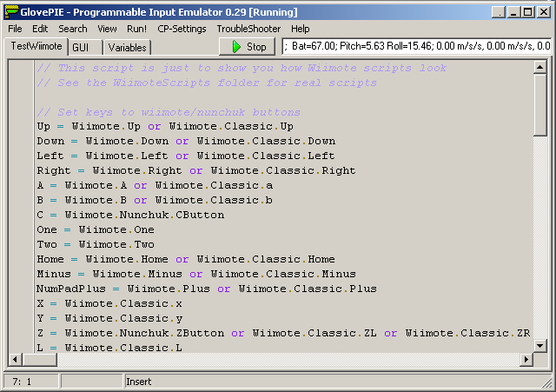Viewport: 556px width, 392px height.
Task: Click the 'Y = Wiimote.Classic.y' line
Action: tap(109, 319)
